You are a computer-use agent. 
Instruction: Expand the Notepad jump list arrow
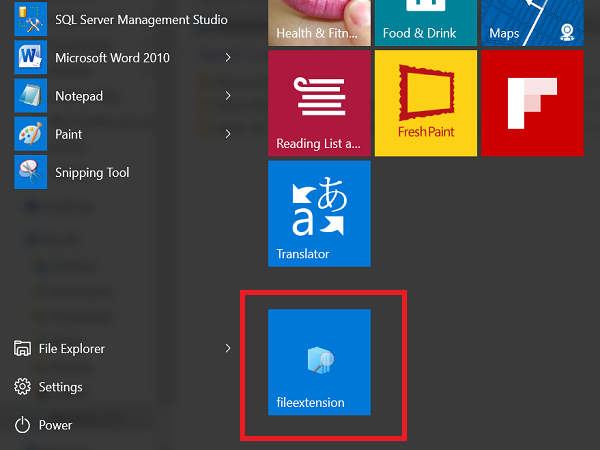228,96
